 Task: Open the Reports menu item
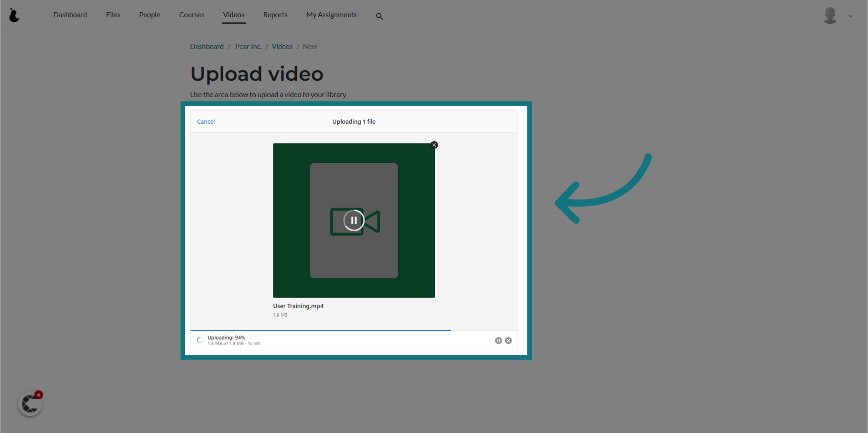(275, 15)
